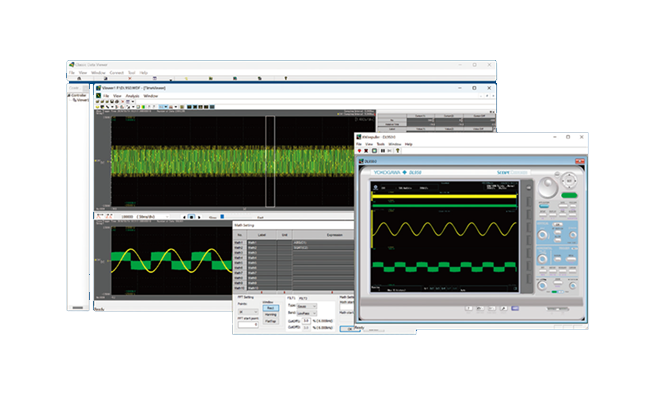
Task: Click the red X icon in Data Viewer toolbar
Action: (130, 78)
